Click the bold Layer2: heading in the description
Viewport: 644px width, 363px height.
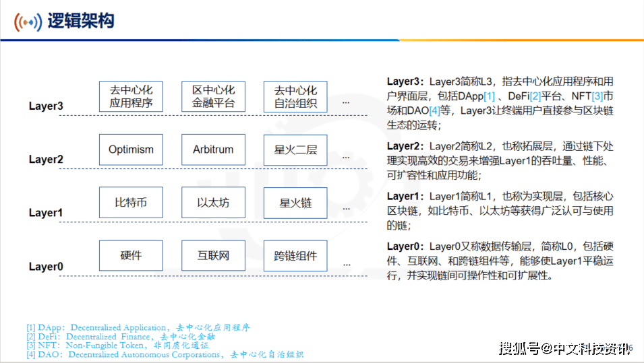point(405,146)
